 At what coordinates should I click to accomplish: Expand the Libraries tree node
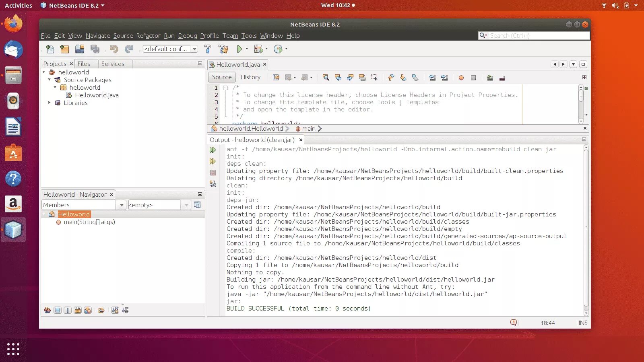pyautogui.click(x=50, y=103)
